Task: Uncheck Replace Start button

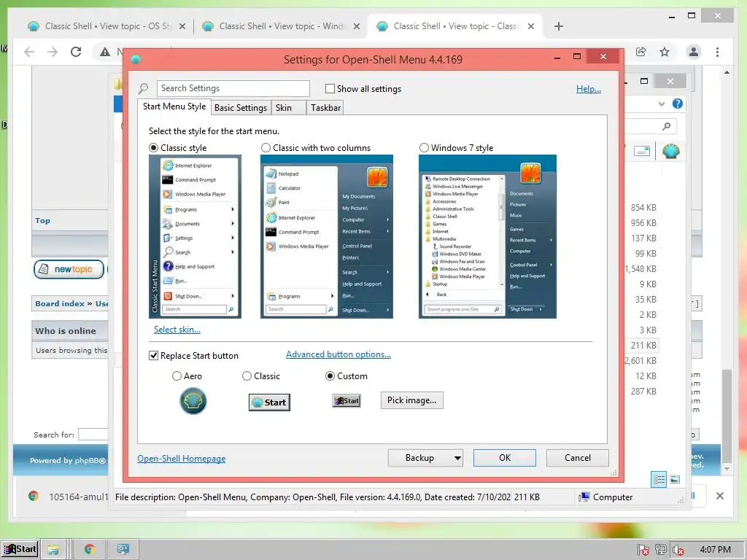Action: (153, 356)
